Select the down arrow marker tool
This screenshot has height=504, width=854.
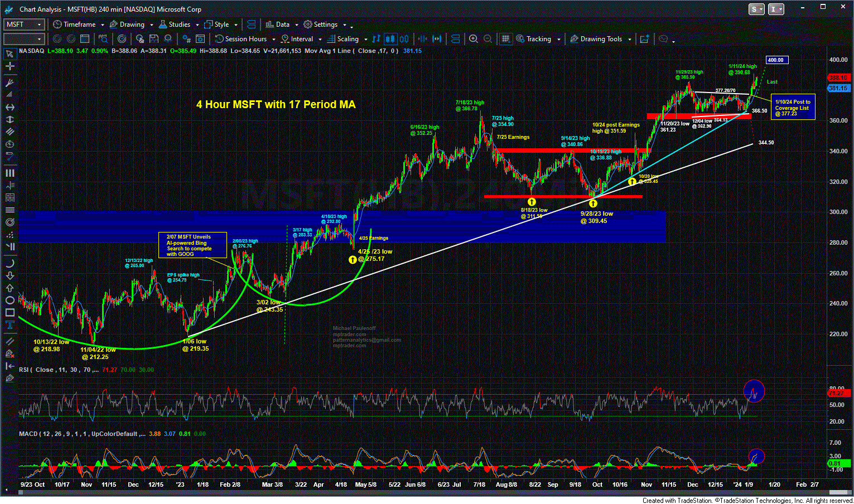coord(9,276)
